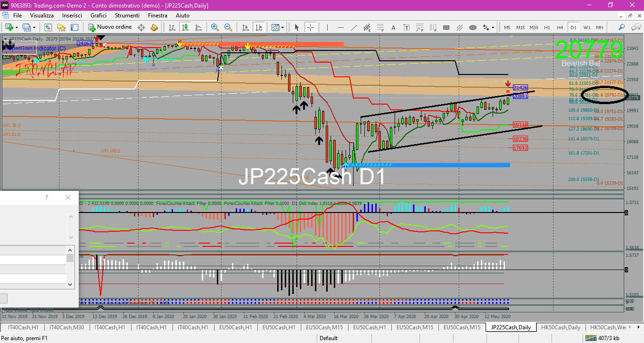Open the new chart icon
This screenshot has height=343, width=644.
9,27
